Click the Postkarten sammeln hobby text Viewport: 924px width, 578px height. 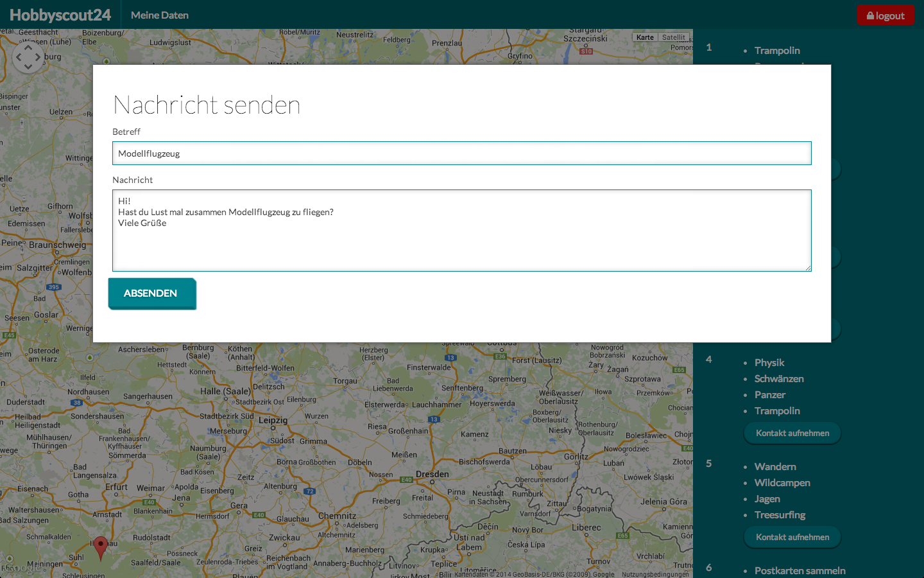pos(800,571)
